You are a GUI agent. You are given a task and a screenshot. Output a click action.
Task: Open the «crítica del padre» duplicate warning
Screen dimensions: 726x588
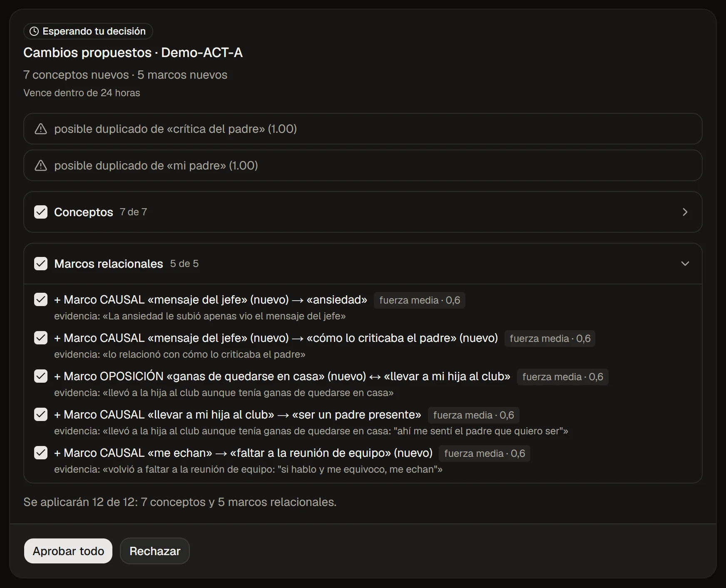363,129
